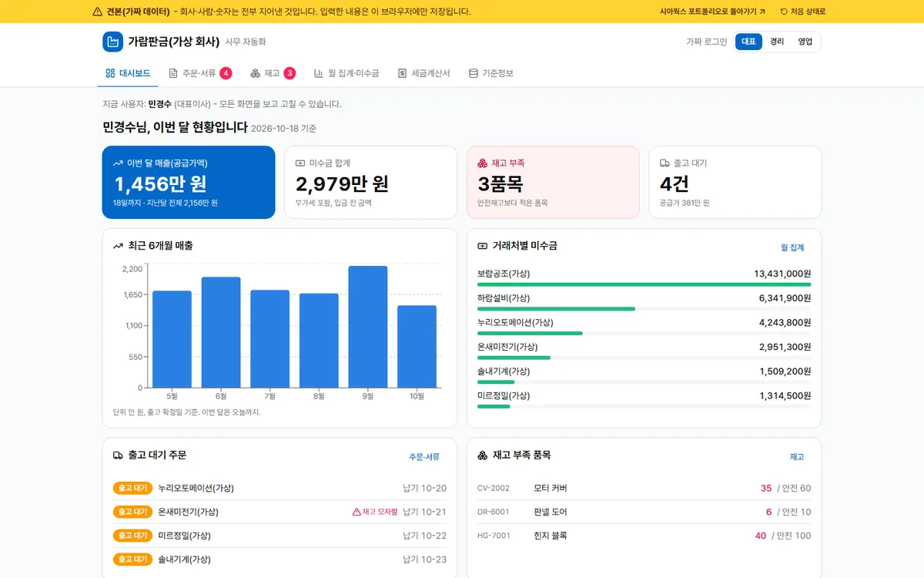Click the 하람설비(가상) progress bar
The width and height of the screenshot is (924, 578).
[644, 309]
